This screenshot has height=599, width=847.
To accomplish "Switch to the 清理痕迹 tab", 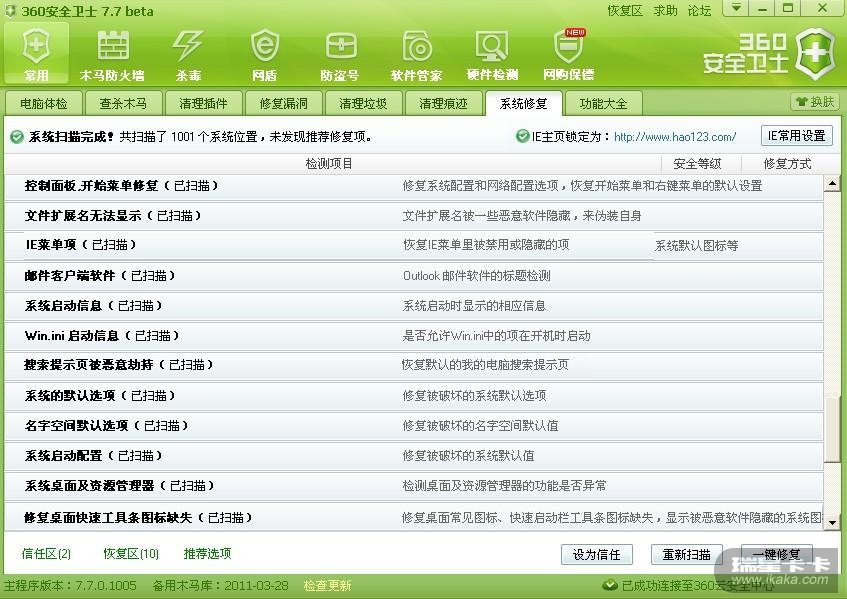I will pos(443,103).
